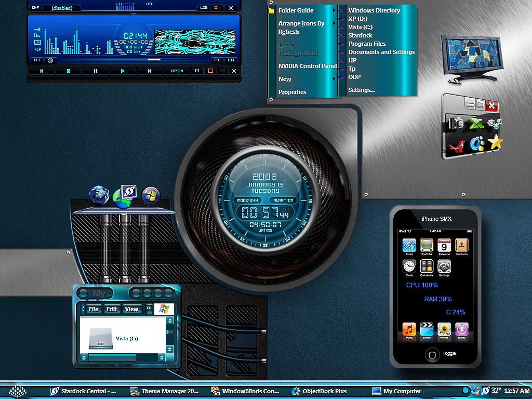Toggle the PL playlist panel
Viewport: 532px width, 399px height.
point(217,60)
